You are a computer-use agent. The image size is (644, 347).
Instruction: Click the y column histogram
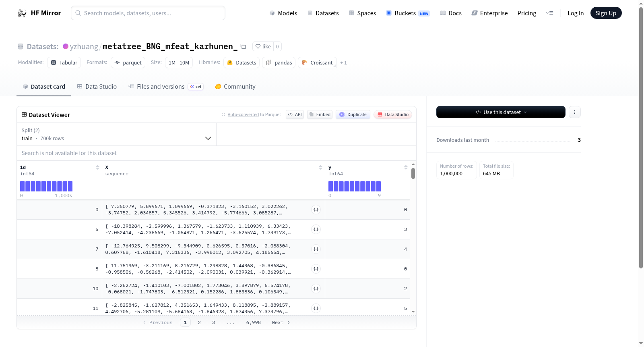[355, 186]
